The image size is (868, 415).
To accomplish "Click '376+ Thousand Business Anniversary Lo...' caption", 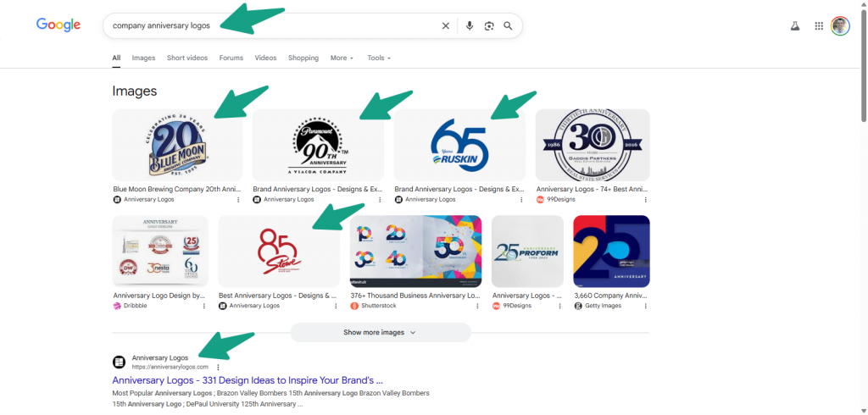I will point(415,296).
